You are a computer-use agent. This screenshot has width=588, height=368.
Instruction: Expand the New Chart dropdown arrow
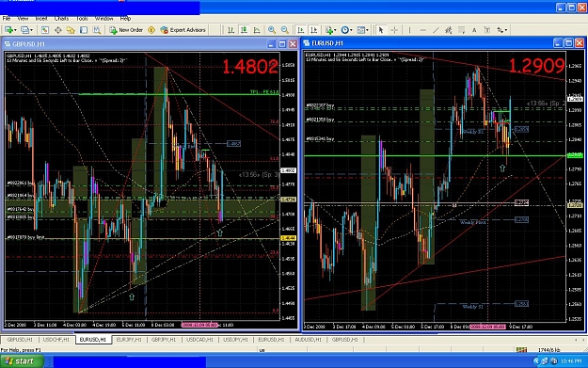15,30
